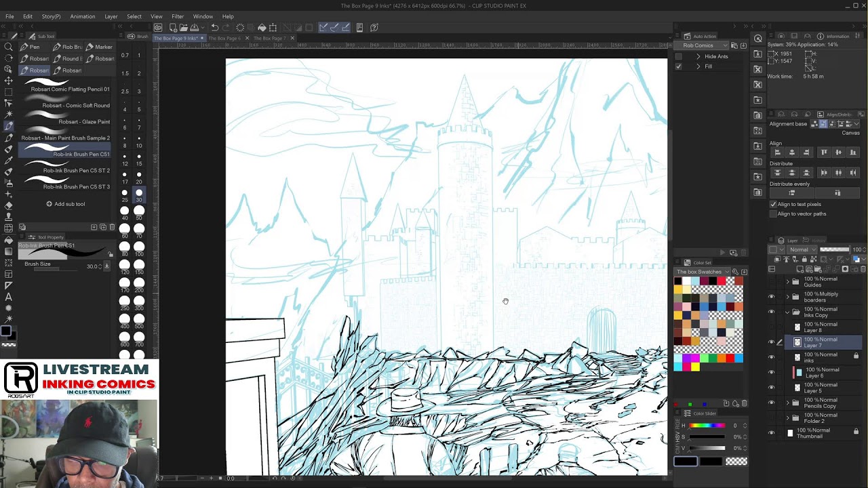Click the Quick Access icon in the right strip
Image resolution: width=868 pixels, height=488 pixels.
pos(758,39)
